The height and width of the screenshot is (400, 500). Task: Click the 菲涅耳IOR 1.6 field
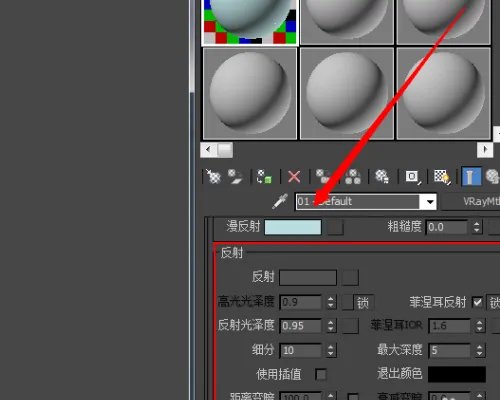tap(449, 326)
